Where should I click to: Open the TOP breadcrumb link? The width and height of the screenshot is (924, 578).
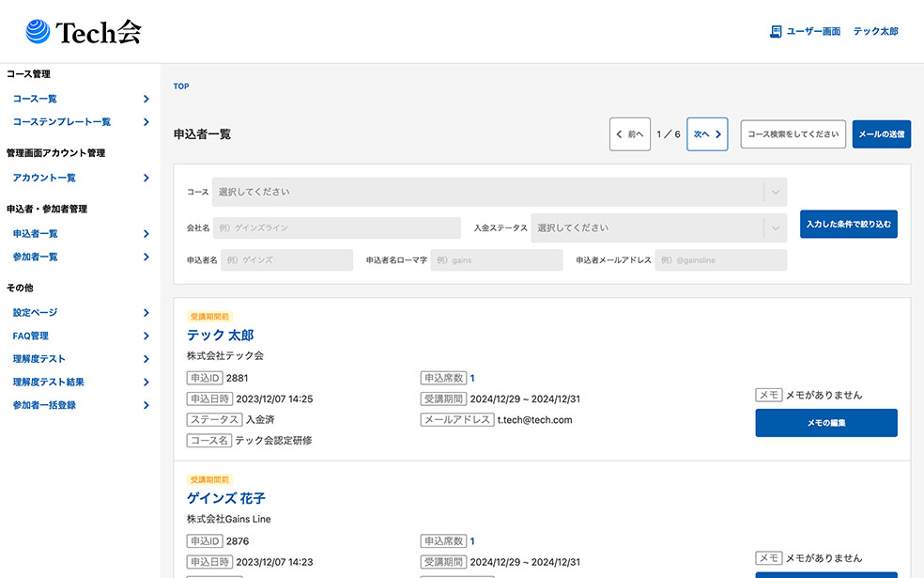pyautogui.click(x=180, y=86)
